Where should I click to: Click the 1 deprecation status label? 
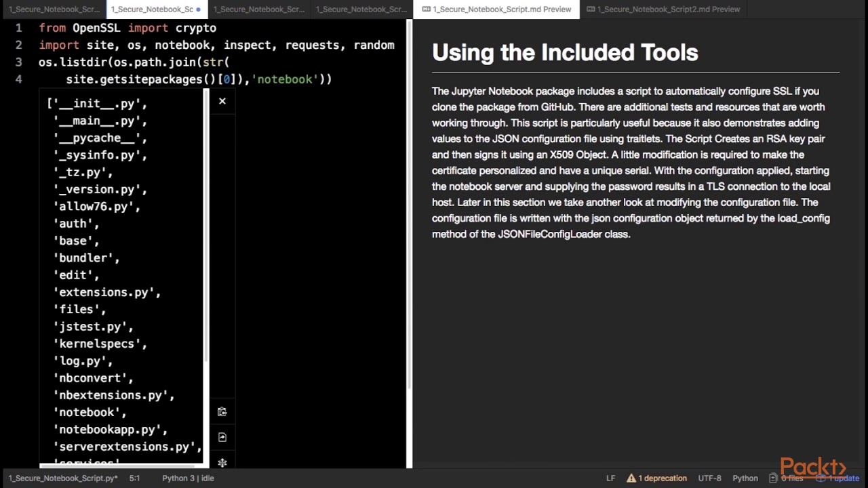click(663, 478)
